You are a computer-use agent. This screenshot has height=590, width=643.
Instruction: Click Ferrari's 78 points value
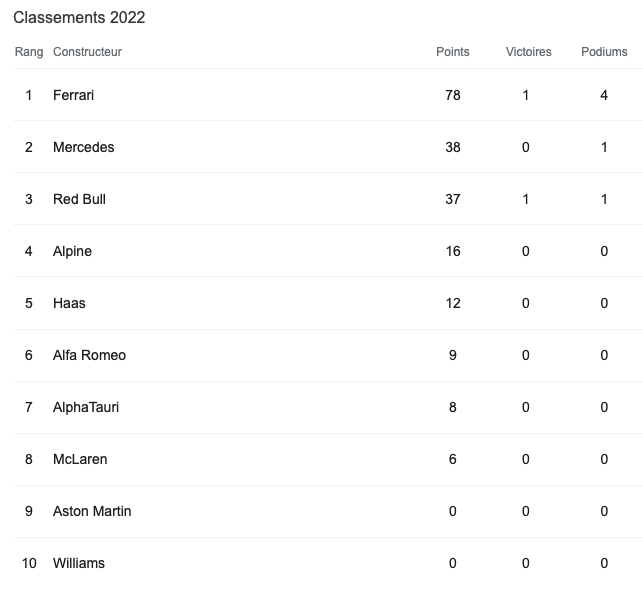coord(453,95)
